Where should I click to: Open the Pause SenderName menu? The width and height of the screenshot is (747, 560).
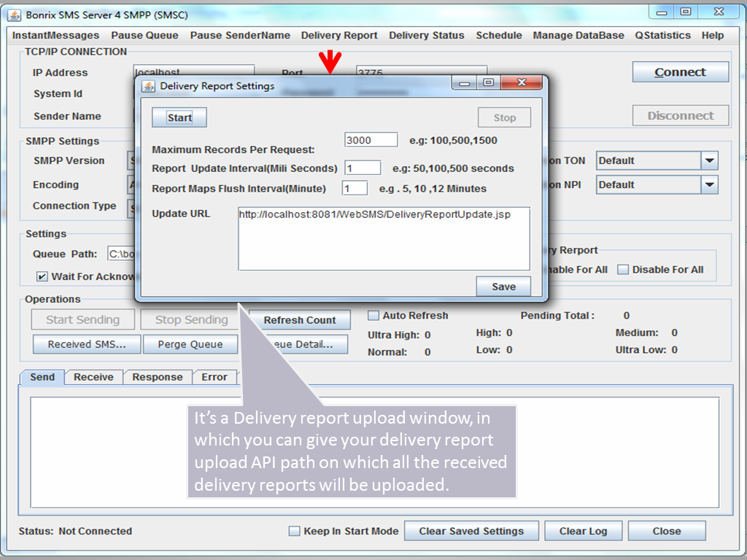240,35
